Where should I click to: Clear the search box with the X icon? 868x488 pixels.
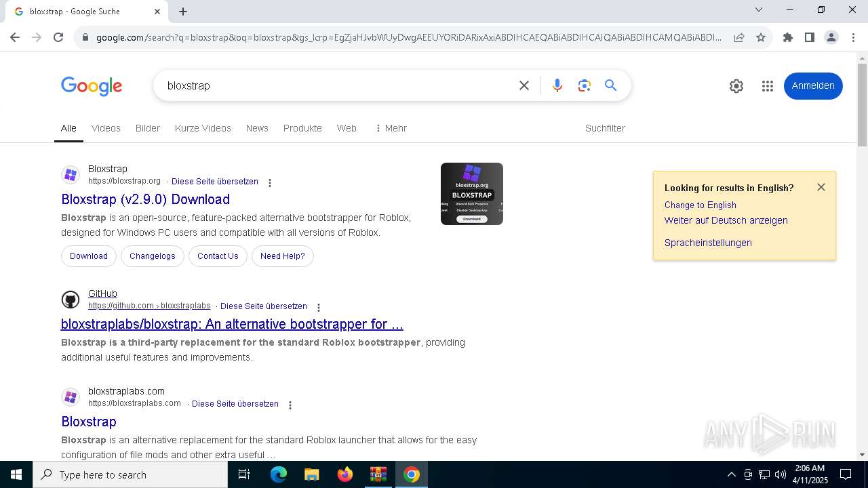pos(524,85)
